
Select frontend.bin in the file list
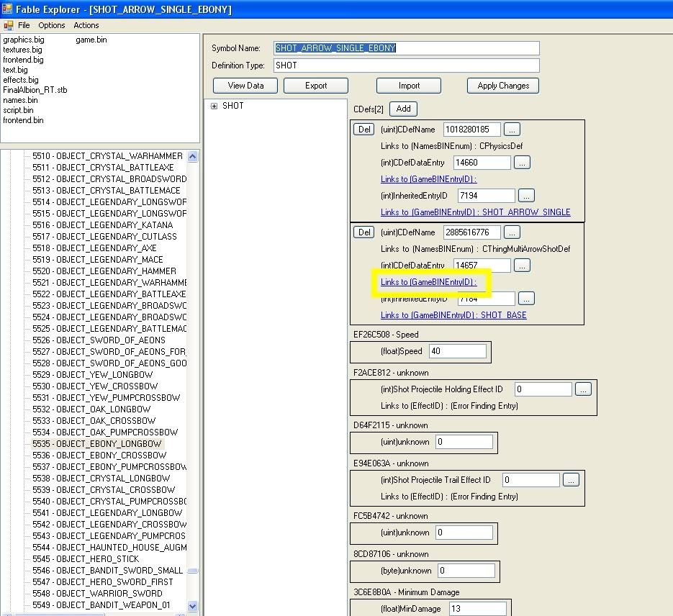point(23,120)
